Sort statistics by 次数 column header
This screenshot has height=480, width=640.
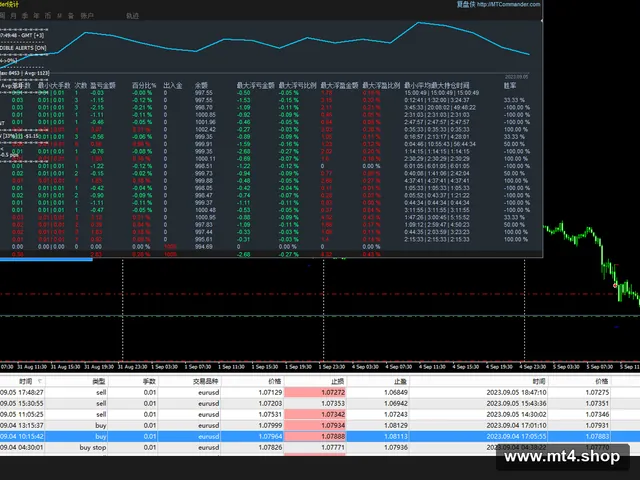pos(80,86)
